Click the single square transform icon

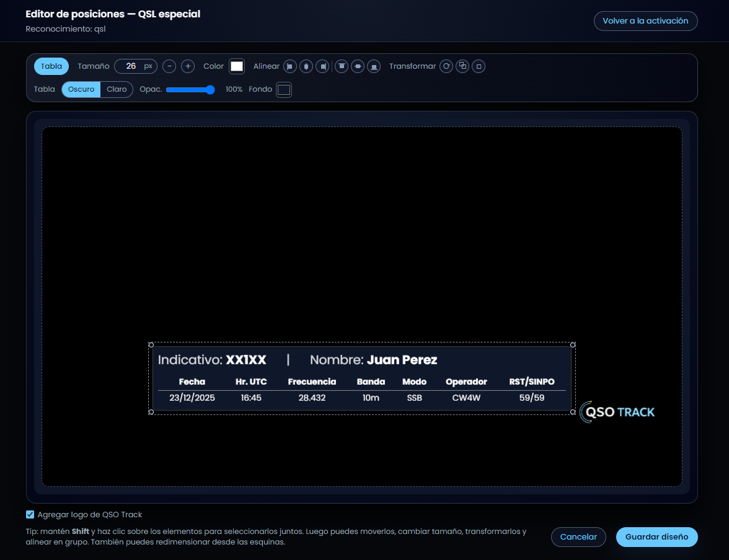coord(479,66)
